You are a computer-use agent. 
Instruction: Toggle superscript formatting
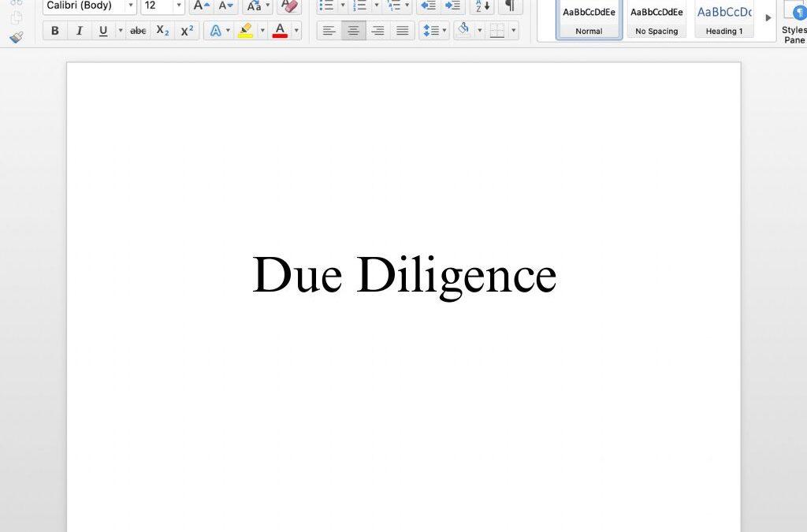187,31
